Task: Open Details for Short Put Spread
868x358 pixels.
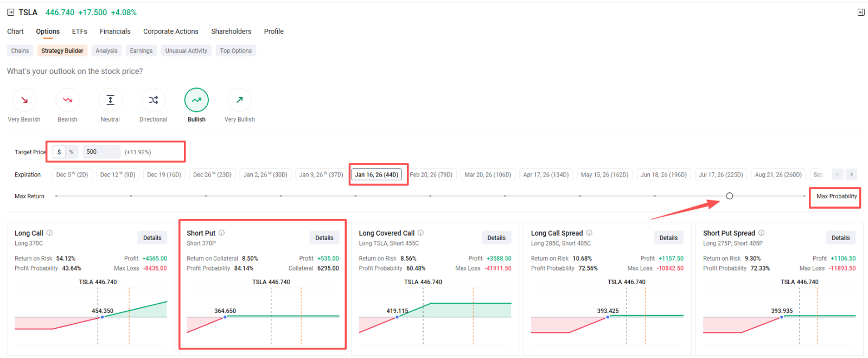Action: 841,238
